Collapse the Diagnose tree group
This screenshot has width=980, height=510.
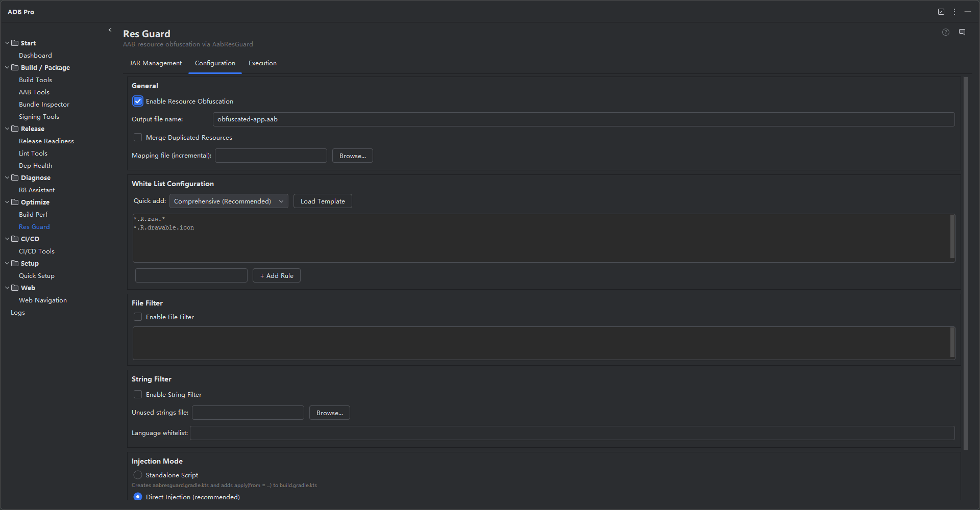coord(7,177)
